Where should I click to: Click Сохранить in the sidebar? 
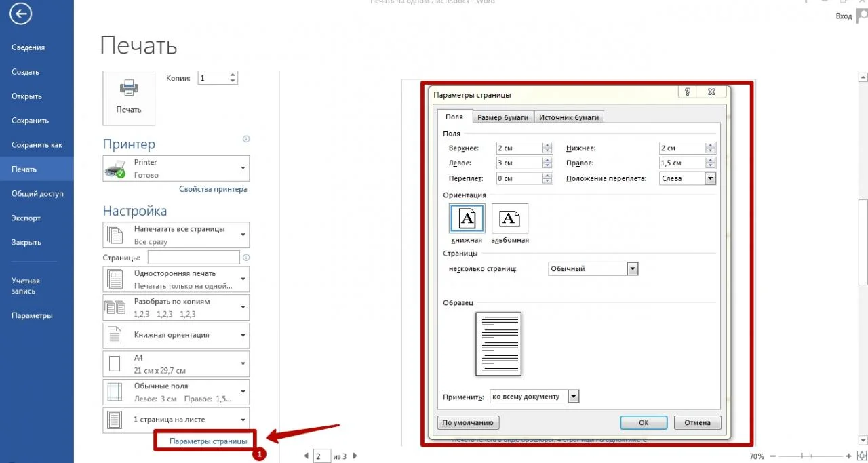[37, 121]
